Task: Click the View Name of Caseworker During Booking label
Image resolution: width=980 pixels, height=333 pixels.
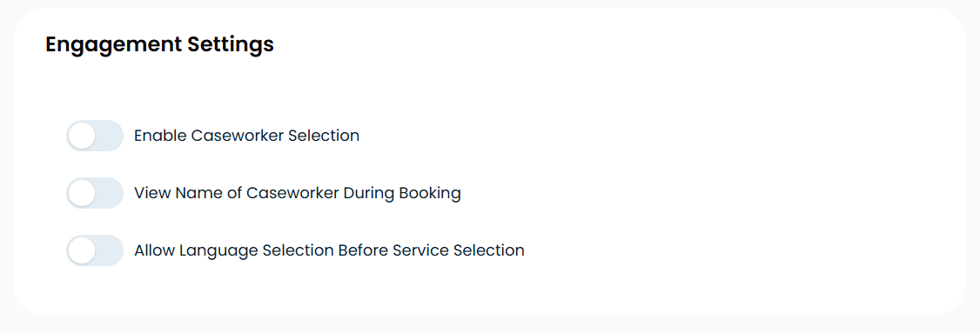Action: point(298,193)
